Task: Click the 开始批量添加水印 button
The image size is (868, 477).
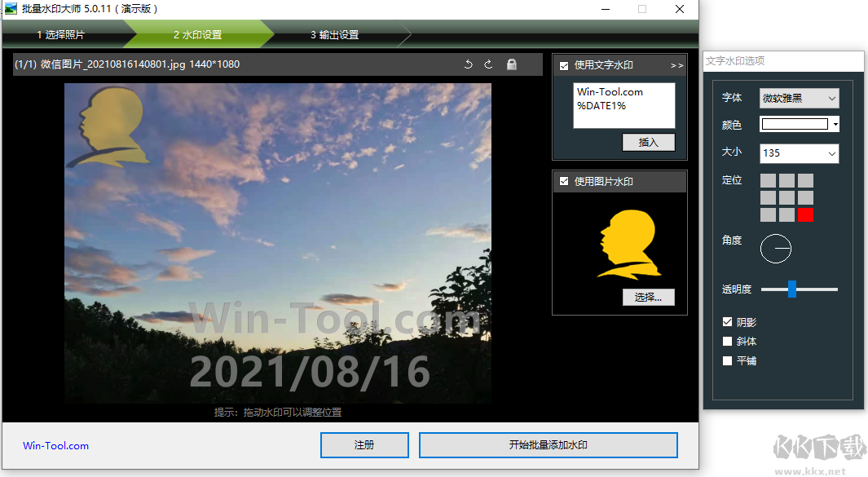Action: click(x=548, y=445)
